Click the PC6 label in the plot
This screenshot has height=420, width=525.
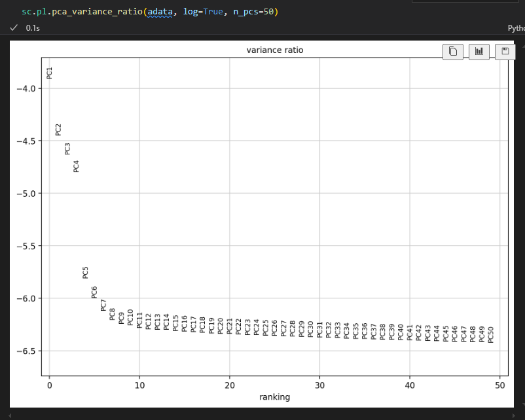click(x=94, y=292)
